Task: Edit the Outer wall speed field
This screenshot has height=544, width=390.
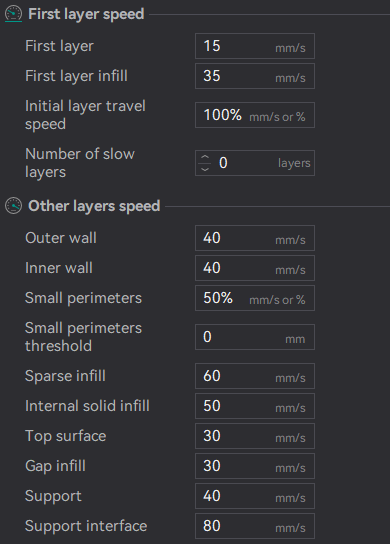Action: tap(255, 238)
